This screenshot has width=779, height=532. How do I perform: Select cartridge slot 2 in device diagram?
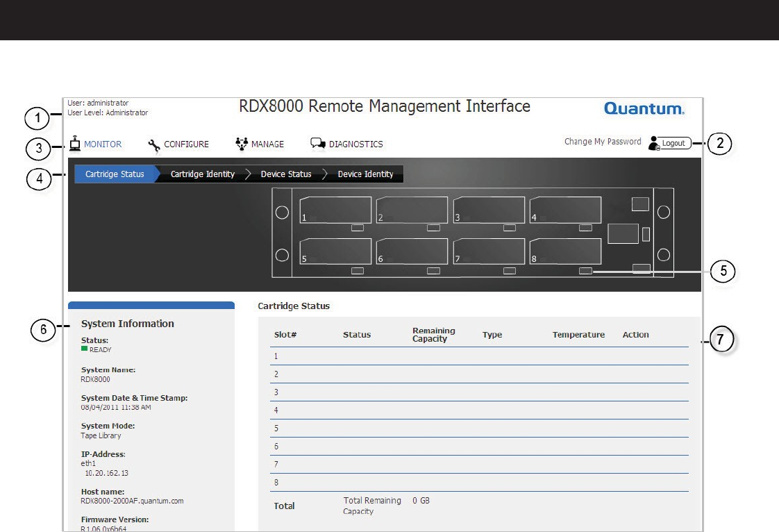pos(412,210)
